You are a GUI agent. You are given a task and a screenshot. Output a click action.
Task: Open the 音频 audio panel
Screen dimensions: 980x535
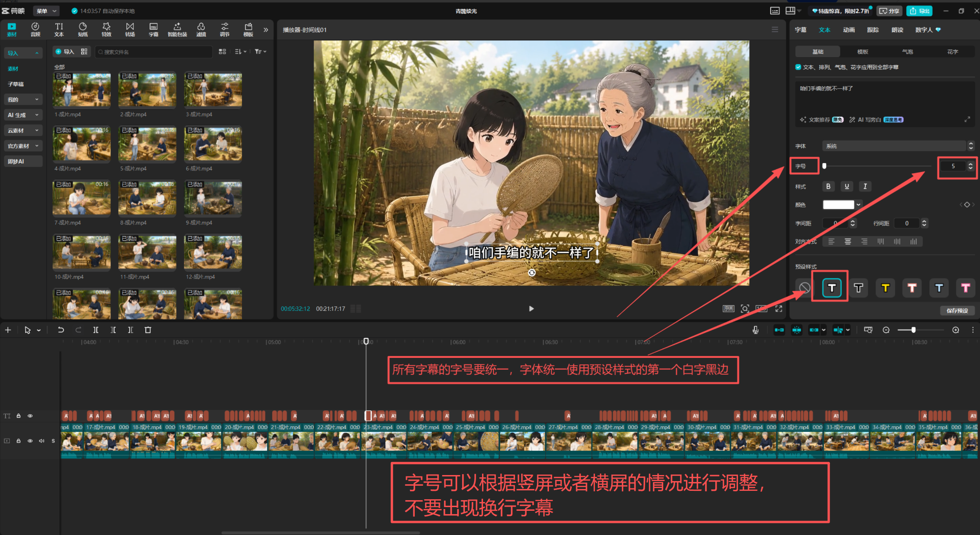[x=35, y=29]
